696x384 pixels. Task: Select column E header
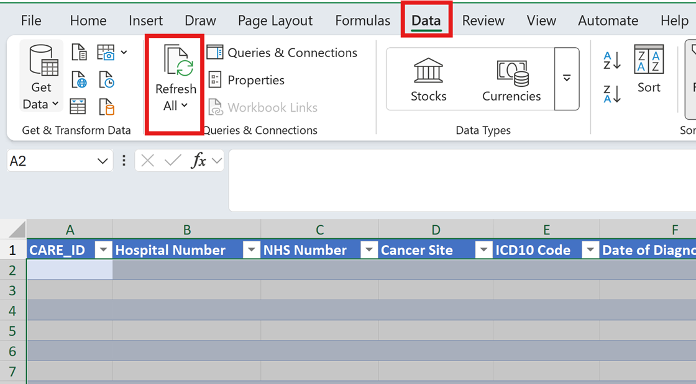click(x=546, y=229)
